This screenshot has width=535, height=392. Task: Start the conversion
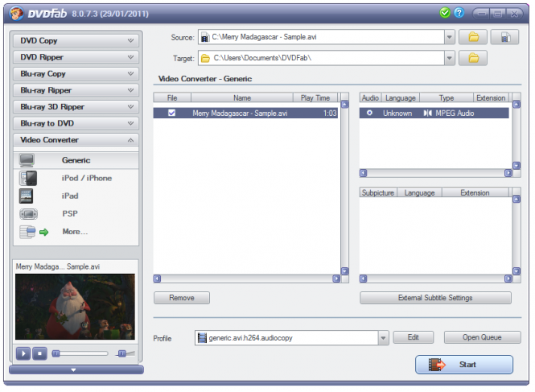coord(464,365)
